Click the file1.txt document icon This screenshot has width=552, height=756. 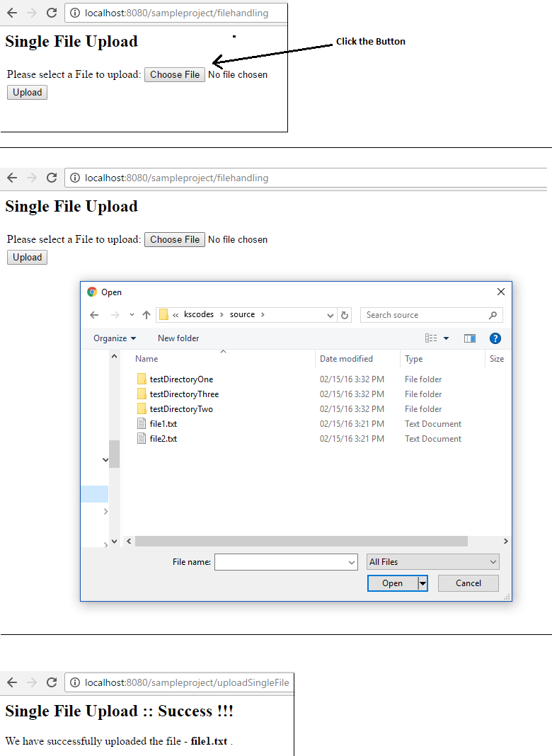(142, 424)
